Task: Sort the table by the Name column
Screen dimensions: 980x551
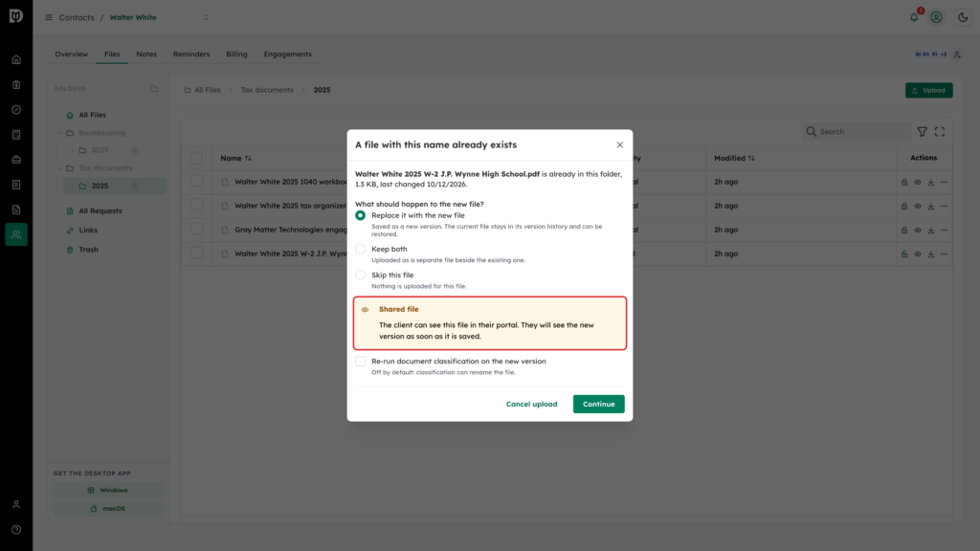Action: point(235,158)
